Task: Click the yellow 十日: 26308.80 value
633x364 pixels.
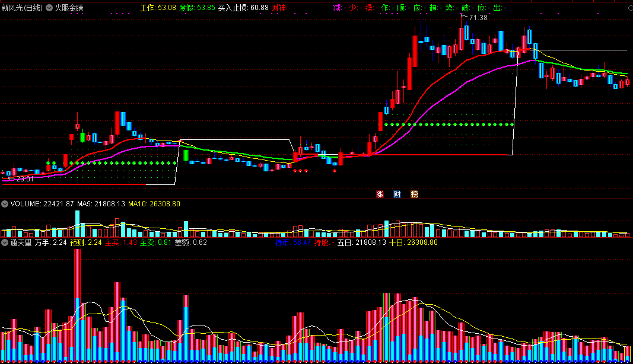Action: point(413,242)
